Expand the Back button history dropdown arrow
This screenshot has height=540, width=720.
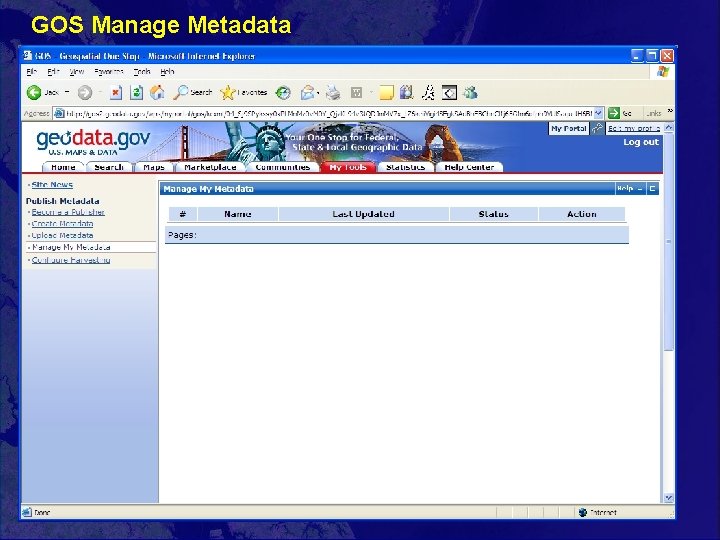[67, 92]
